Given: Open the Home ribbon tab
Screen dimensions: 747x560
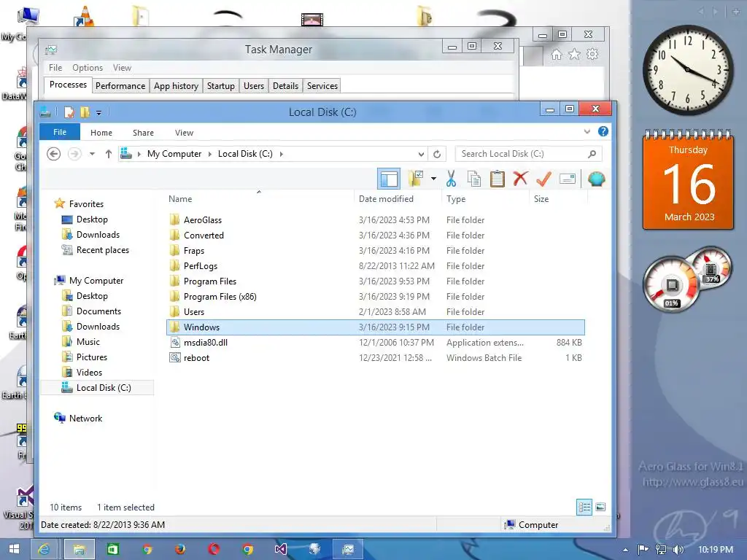Looking at the screenshot, I should tap(101, 133).
